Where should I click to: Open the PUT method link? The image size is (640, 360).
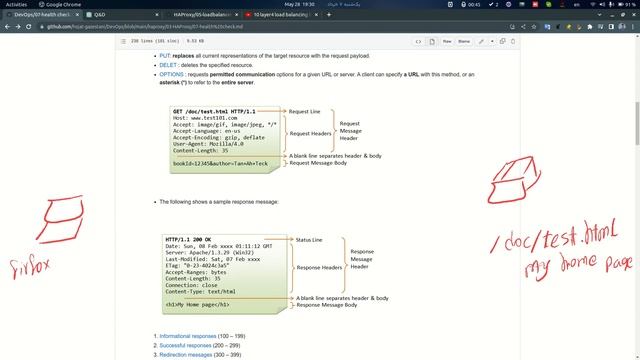[164, 56]
